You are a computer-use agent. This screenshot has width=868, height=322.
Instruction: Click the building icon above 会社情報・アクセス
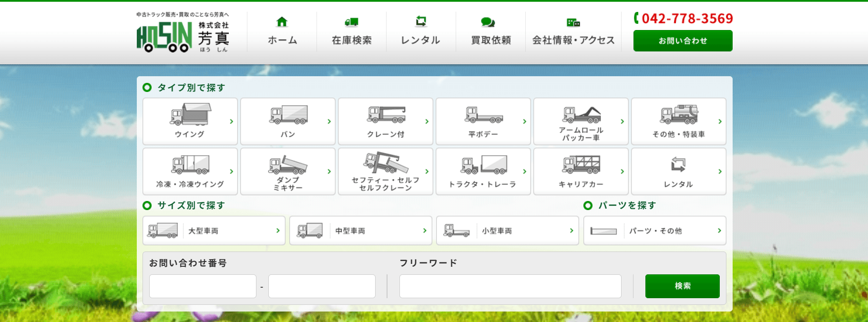573,22
